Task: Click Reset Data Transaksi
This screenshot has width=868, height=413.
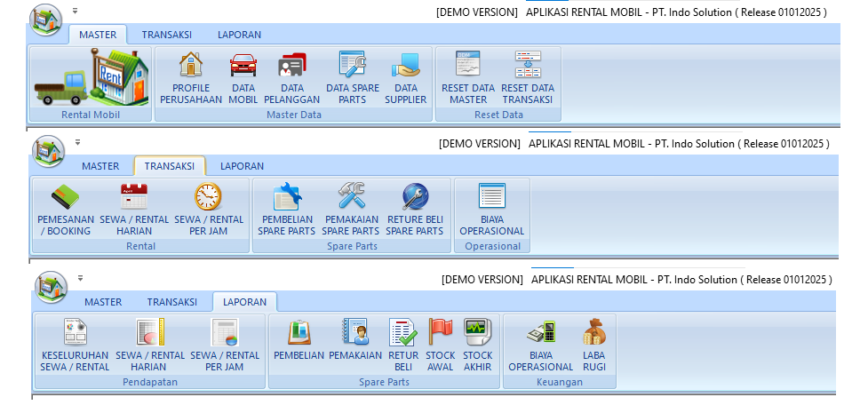Action: (527, 78)
